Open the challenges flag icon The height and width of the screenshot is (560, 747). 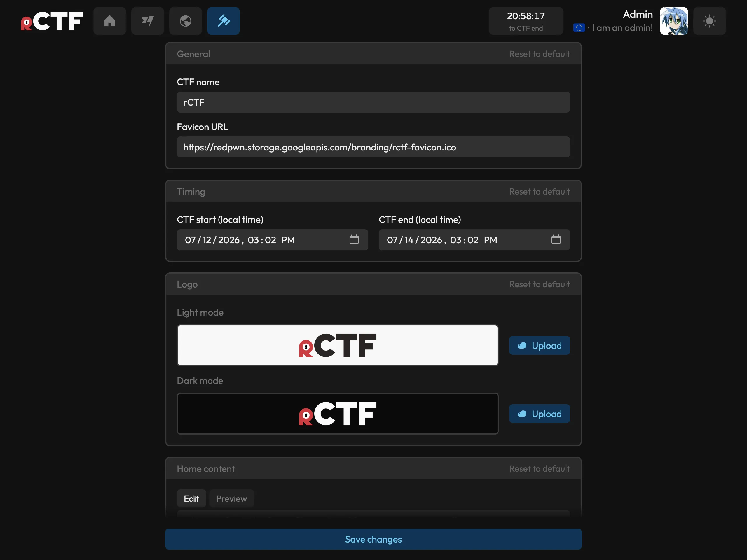pos(148,21)
